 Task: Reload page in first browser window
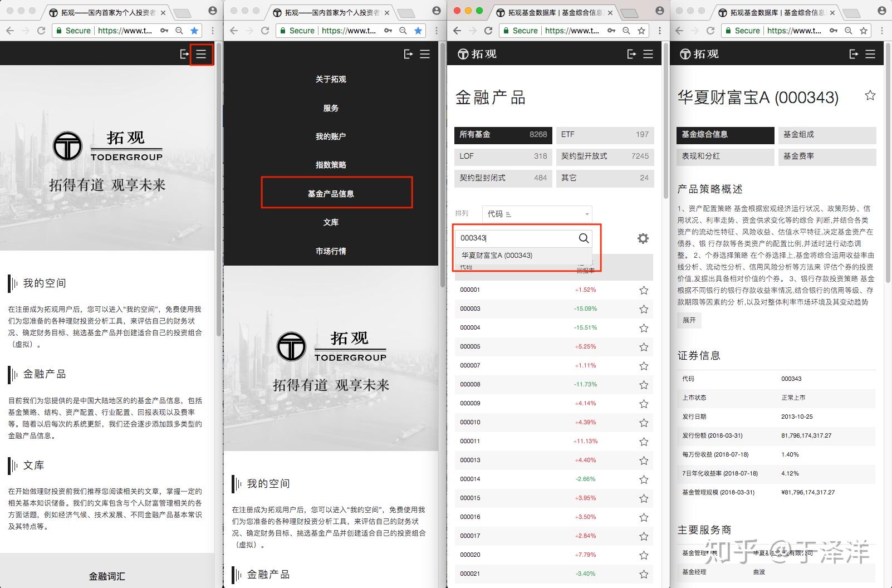pos(41,31)
